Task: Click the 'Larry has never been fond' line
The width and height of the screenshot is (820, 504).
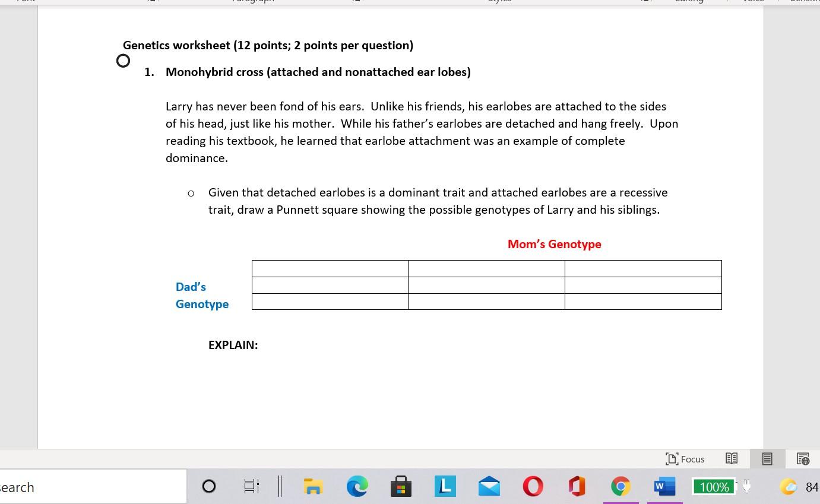Action: click(x=416, y=106)
